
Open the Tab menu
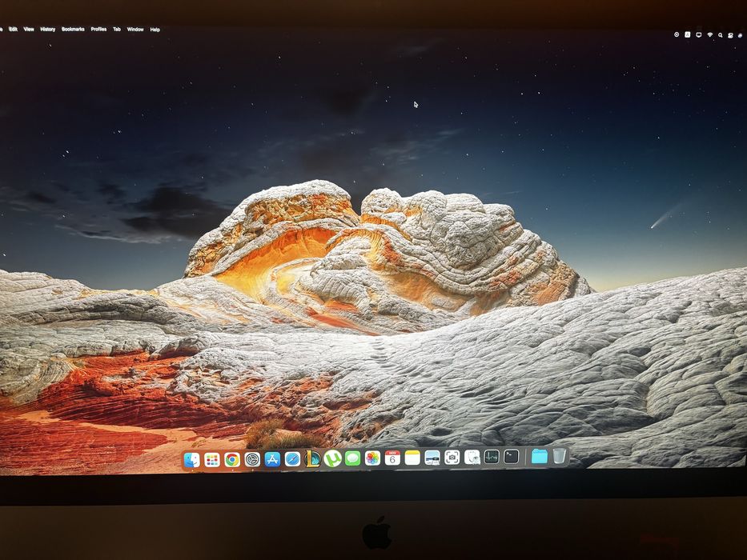point(117,29)
